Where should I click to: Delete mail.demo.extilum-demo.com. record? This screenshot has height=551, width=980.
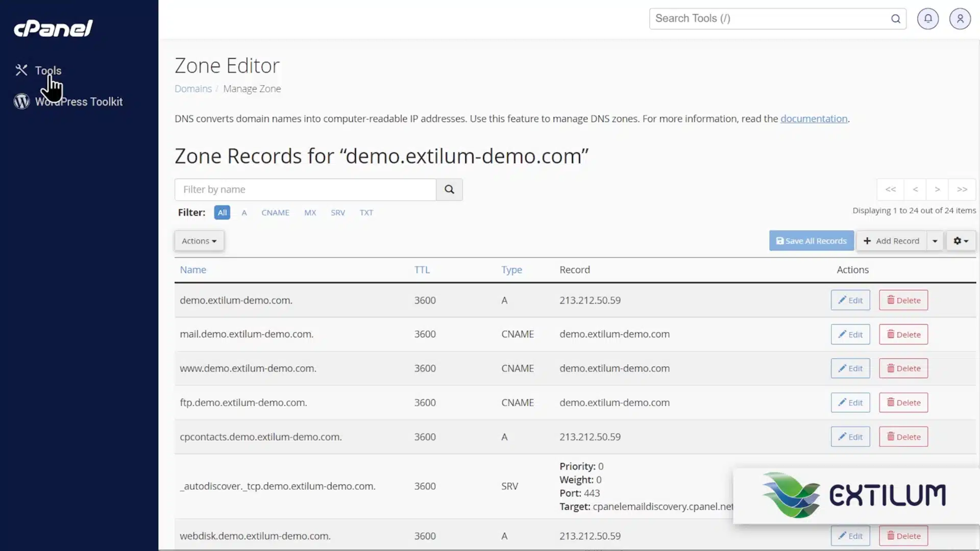(x=903, y=335)
